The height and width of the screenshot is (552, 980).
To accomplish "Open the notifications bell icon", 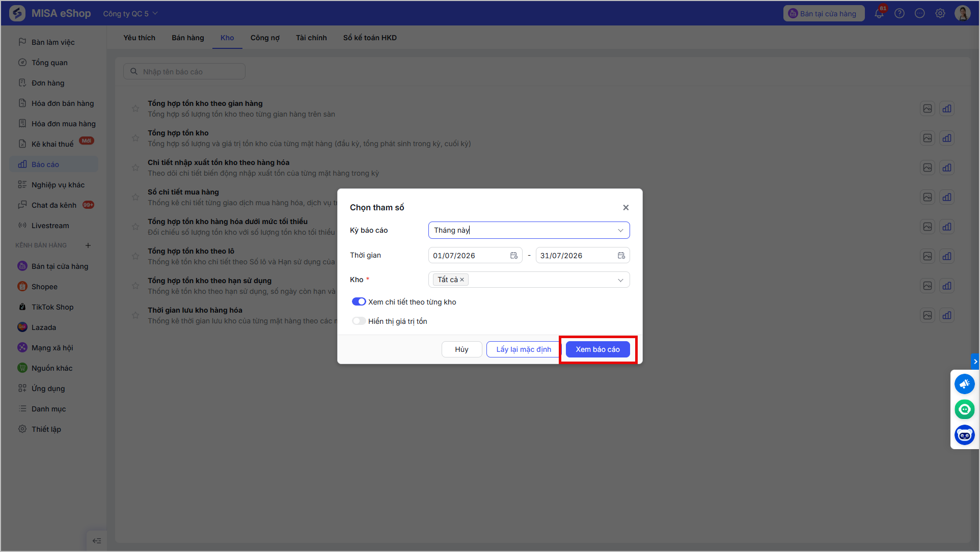I will [880, 14].
